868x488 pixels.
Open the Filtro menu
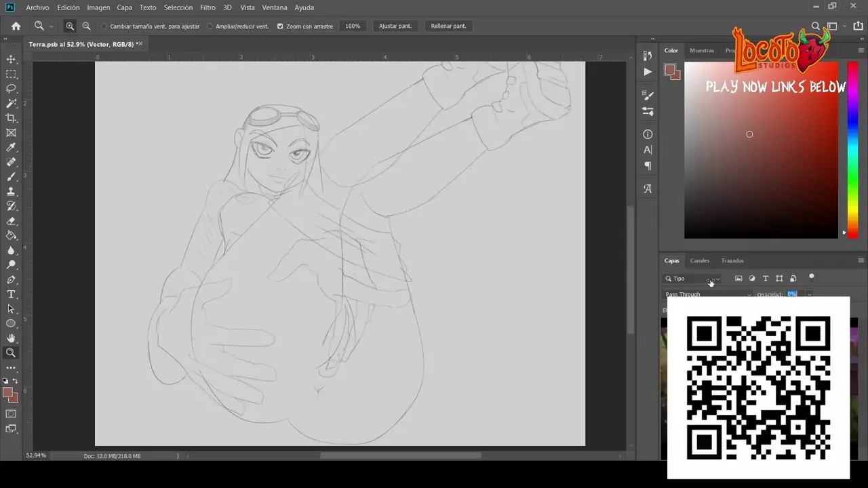[208, 7]
